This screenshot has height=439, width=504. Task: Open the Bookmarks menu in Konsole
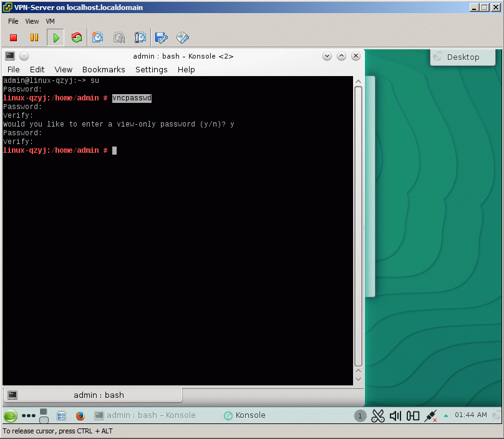click(x=104, y=69)
